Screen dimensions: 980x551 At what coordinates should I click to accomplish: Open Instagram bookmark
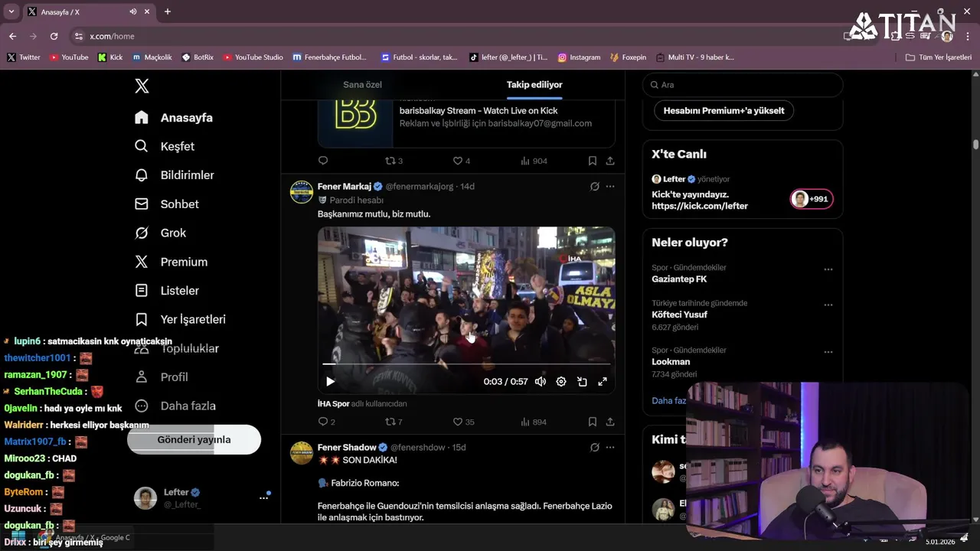579,57
